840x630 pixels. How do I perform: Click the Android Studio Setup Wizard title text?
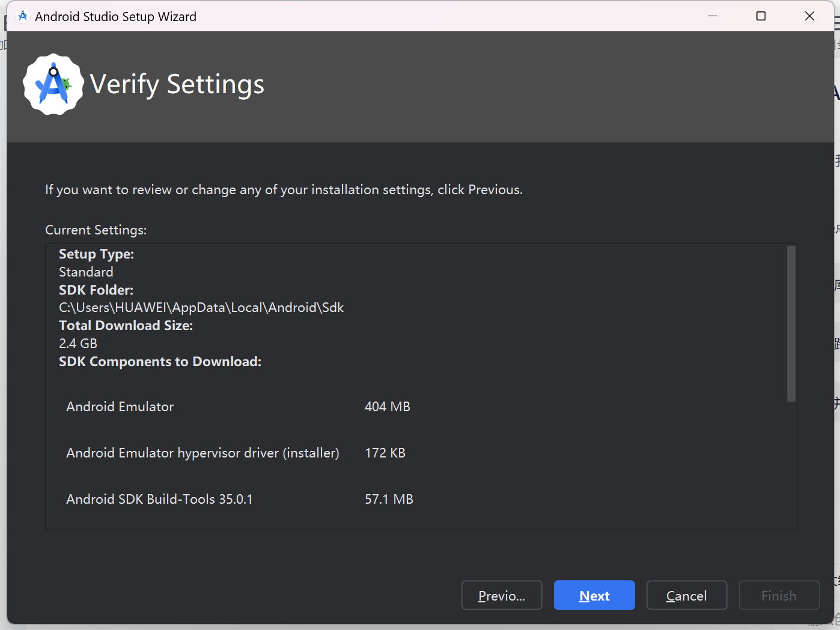tap(115, 16)
